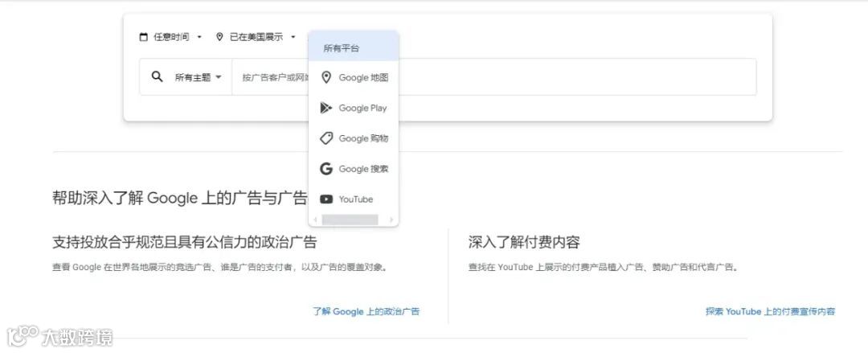Choose Google 搜索 from platform list
The height and width of the screenshot is (353, 868).
coord(353,169)
